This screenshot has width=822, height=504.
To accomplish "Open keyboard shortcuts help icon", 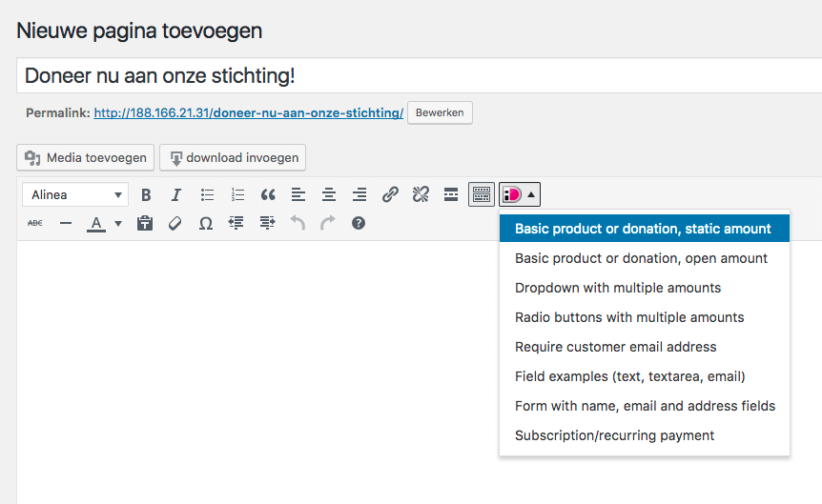I will pyautogui.click(x=359, y=224).
